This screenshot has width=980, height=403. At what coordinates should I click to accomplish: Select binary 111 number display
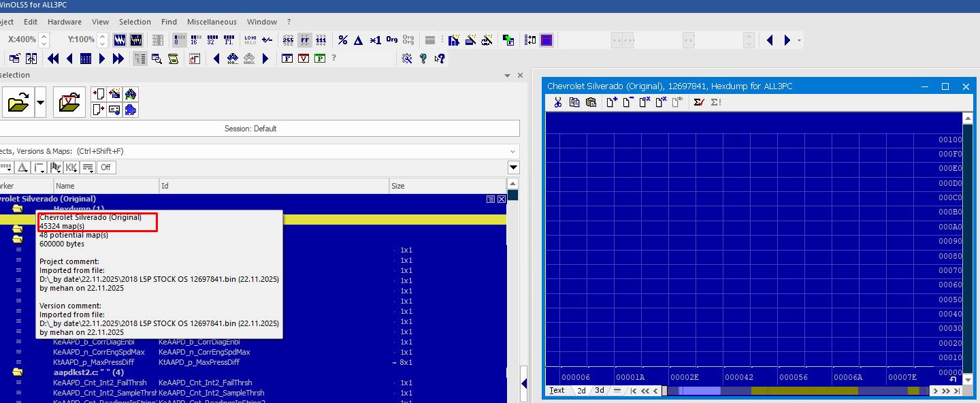tap(321, 40)
